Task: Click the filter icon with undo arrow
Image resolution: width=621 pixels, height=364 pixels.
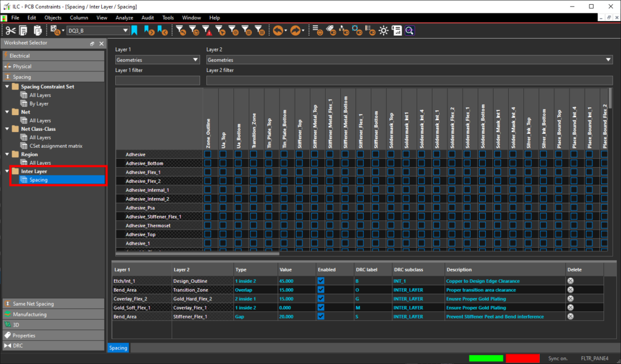Action: [181, 30]
